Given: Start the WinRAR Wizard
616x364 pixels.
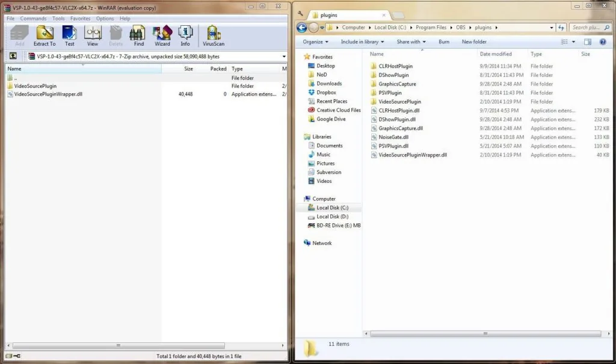Looking at the screenshot, I should point(162,35).
